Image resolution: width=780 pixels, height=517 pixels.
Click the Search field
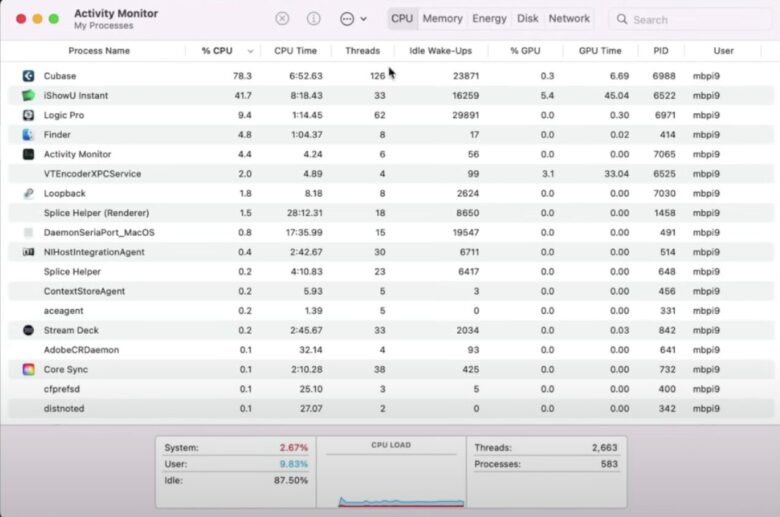[x=690, y=19]
